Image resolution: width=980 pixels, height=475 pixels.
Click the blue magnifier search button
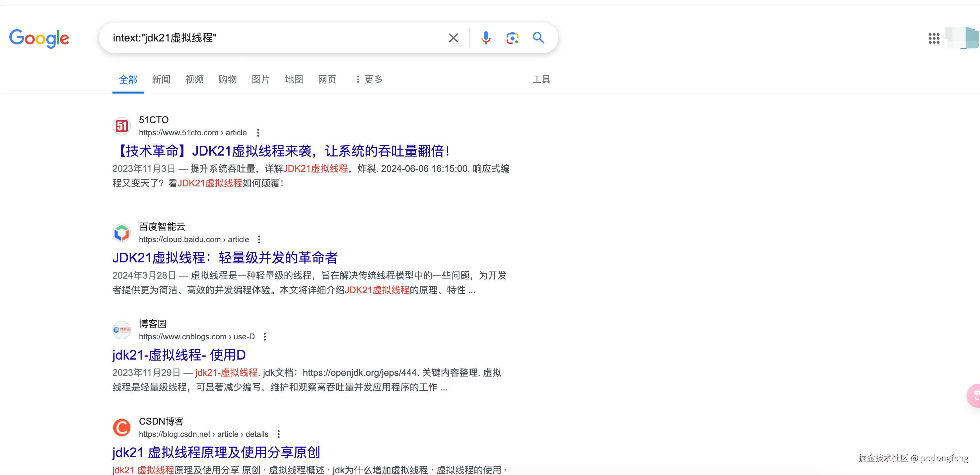click(x=538, y=38)
